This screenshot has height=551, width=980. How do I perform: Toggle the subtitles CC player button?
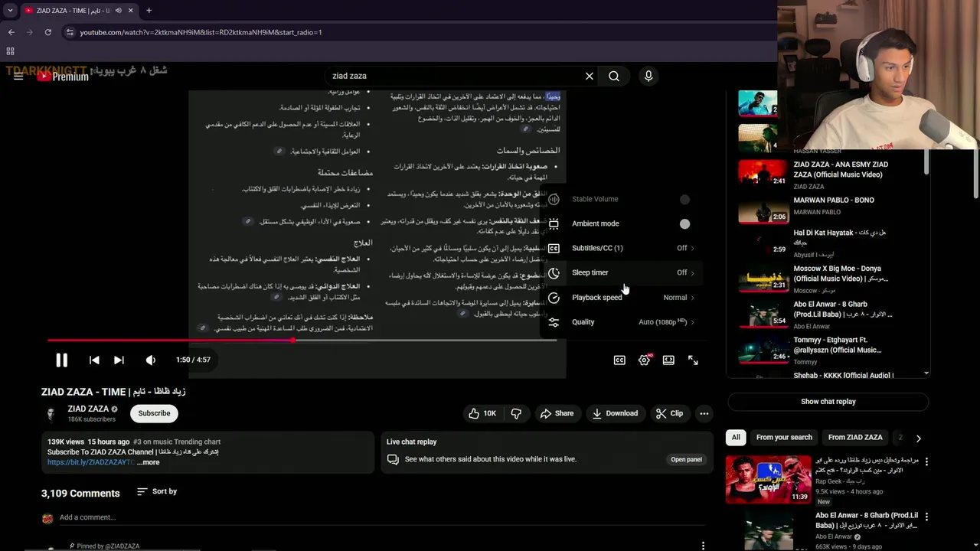pyautogui.click(x=619, y=360)
